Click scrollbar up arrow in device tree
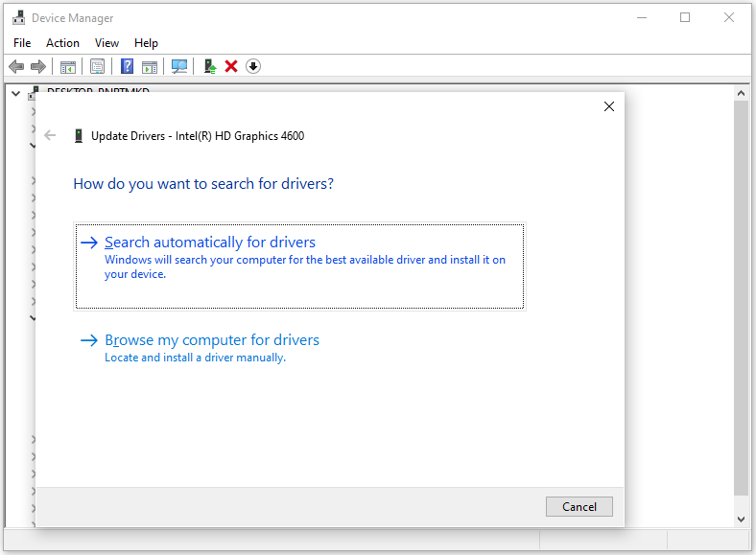This screenshot has width=756, height=555. tap(741, 94)
